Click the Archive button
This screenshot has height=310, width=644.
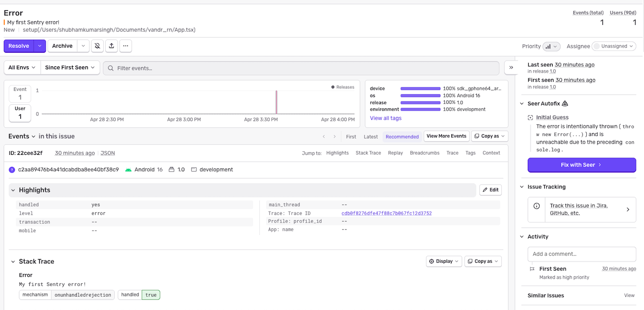pyautogui.click(x=62, y=46)
